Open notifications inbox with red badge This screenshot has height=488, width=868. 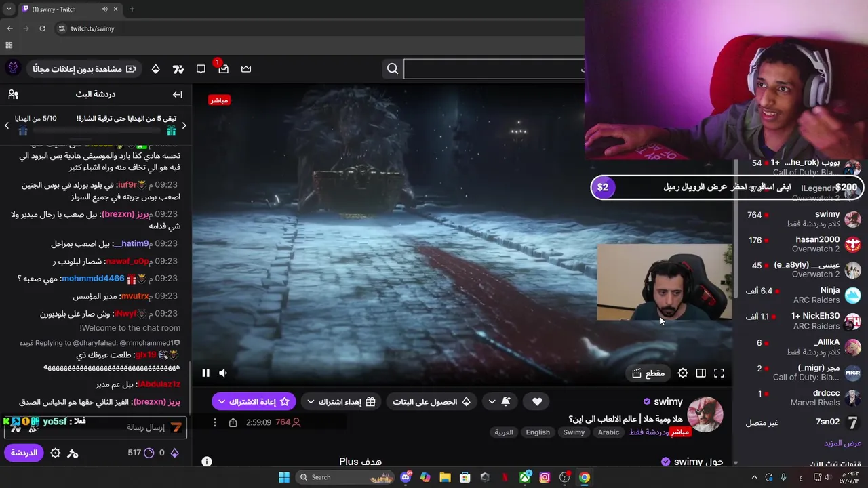223,68
